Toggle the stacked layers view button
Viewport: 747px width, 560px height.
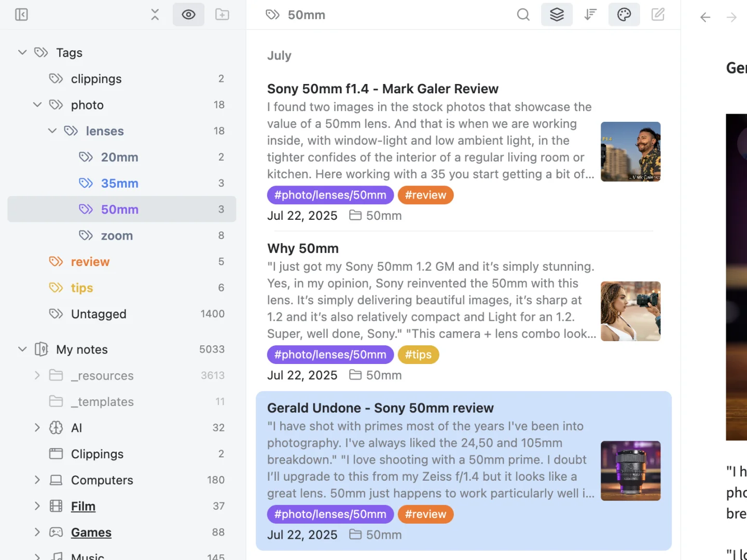(557, 15)
